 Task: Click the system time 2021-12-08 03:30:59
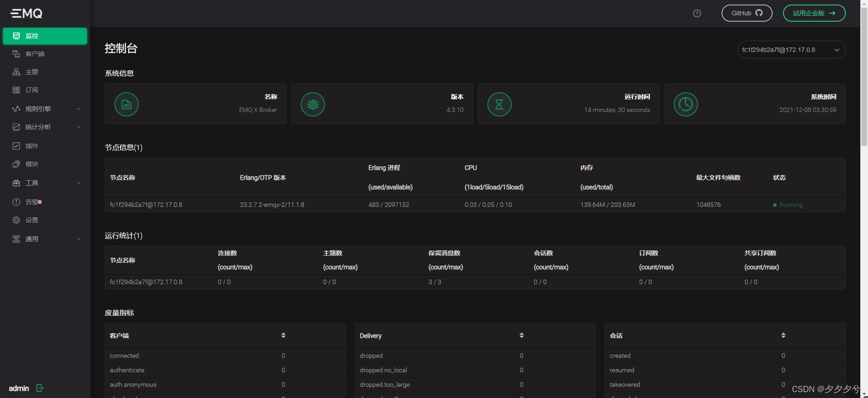(x=808, y=110)
